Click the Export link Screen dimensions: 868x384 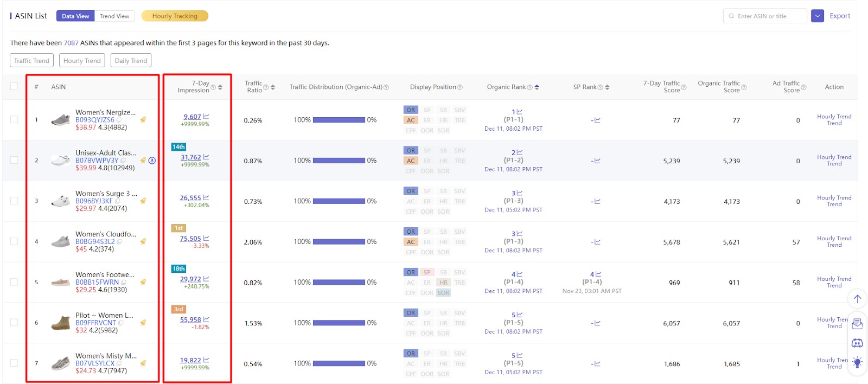840,16
